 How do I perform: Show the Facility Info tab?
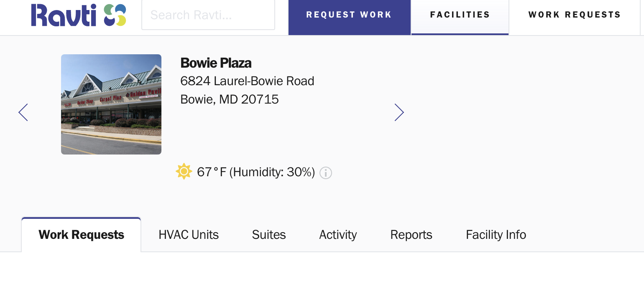click(496, 235)
